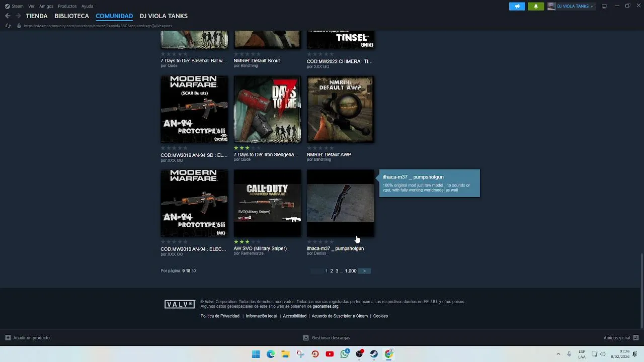Reload the workshop page with refresh icon
Image resolution: width=644 pixels, height=362 pixels.
click(8, 26)
